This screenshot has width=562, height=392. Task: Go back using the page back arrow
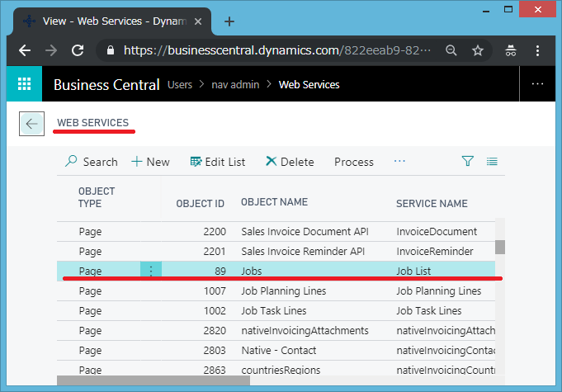click(x=31, y=124)
